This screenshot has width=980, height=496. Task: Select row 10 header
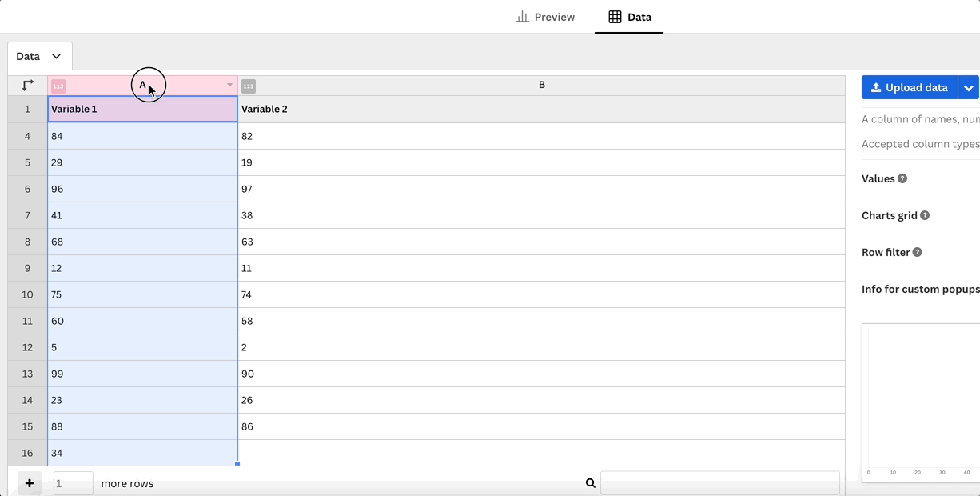(27, 294)
